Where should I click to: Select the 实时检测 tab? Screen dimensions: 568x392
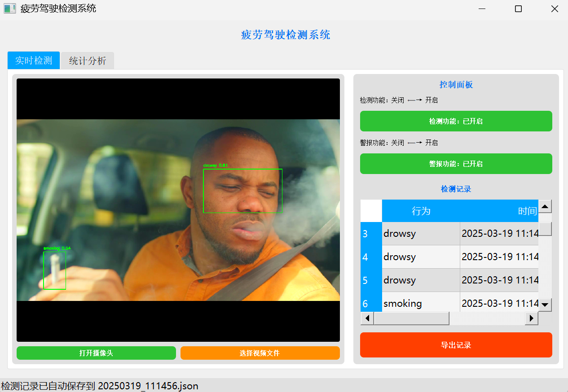[34, 61]
